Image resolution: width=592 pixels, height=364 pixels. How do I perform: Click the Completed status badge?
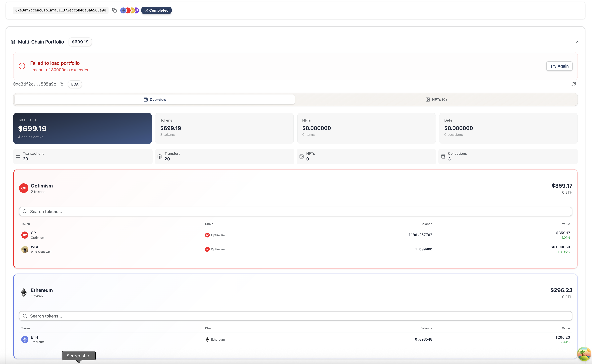point(156,10)
